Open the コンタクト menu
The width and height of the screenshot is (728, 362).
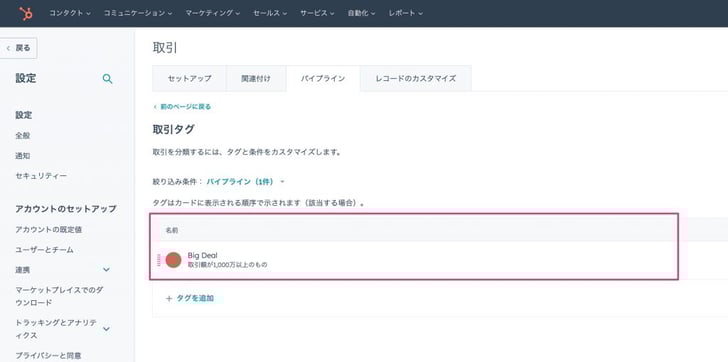pyautogui.click(x=70, y=13)
